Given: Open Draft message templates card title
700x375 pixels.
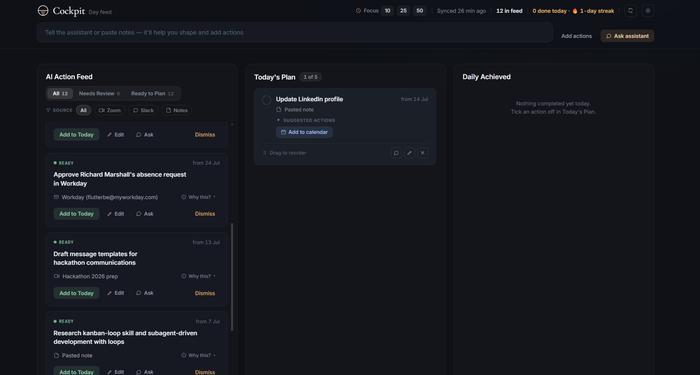Looking at the screenshot, I should coord(96,258).
